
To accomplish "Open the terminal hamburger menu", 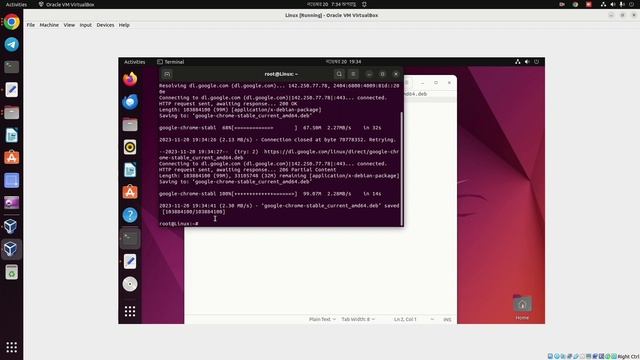I will click(353, 74).
